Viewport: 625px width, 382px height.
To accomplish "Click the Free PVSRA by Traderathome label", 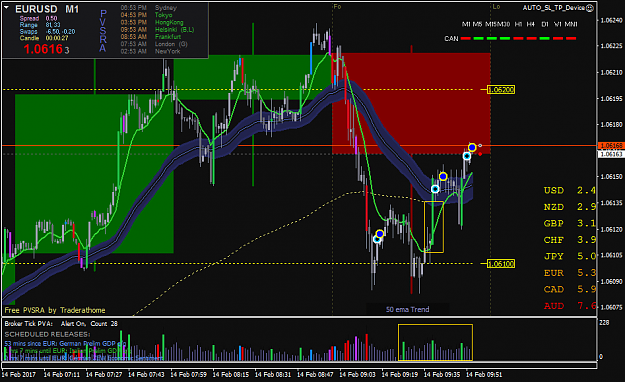I will point(55,310).
